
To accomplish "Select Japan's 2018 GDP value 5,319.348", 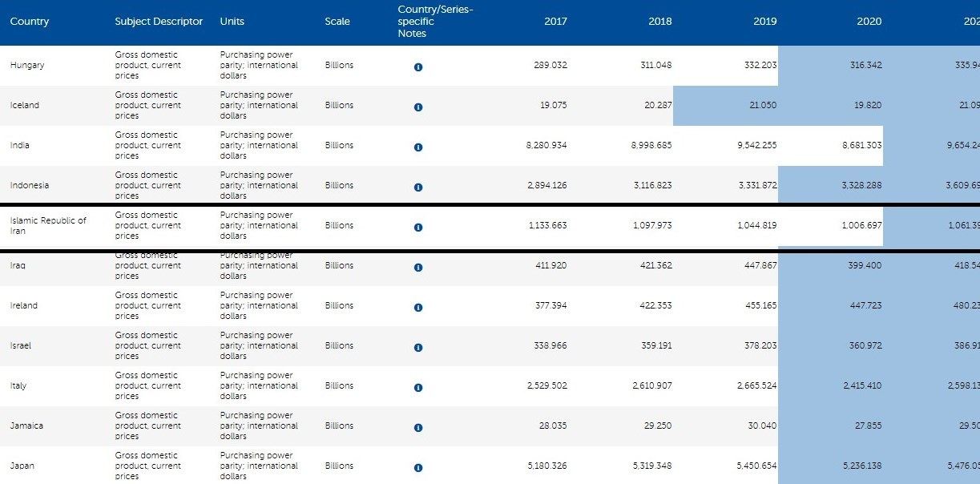I will click(652, 466).
